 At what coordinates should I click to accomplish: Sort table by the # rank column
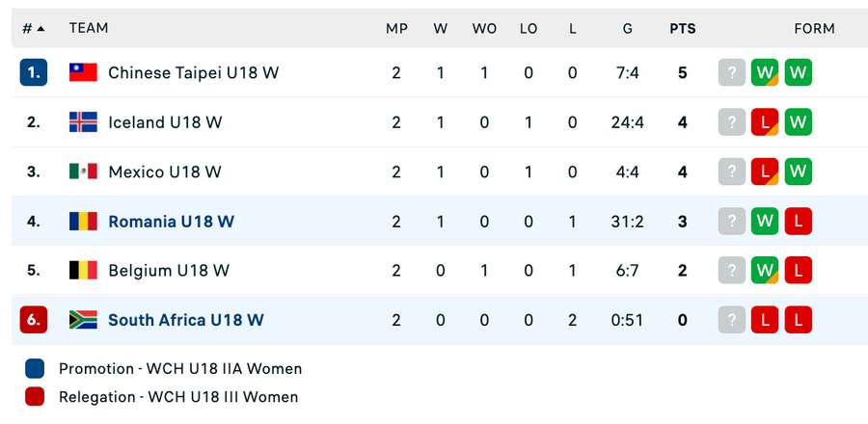[x=34, y=29]
